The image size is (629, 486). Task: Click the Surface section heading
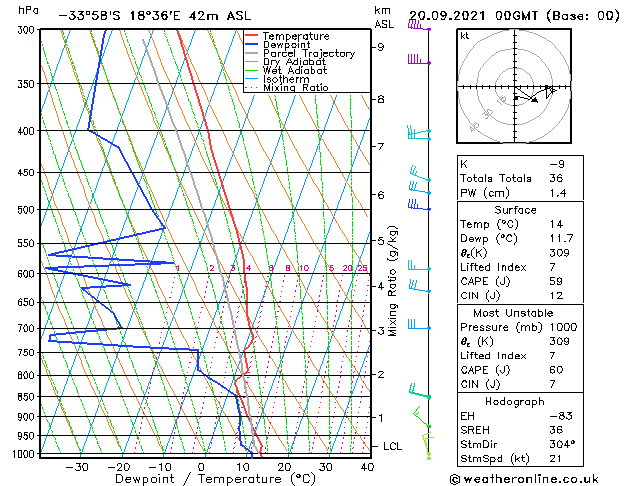pos(515,210)
